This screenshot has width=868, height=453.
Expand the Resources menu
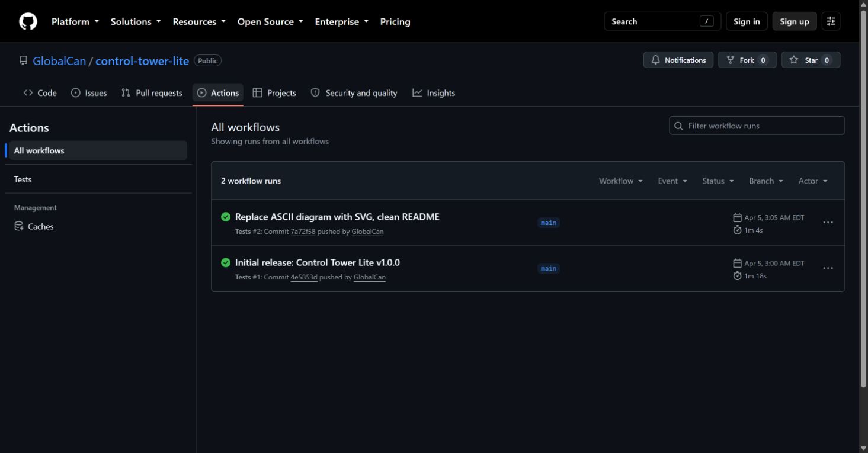(x=199, y=21)
